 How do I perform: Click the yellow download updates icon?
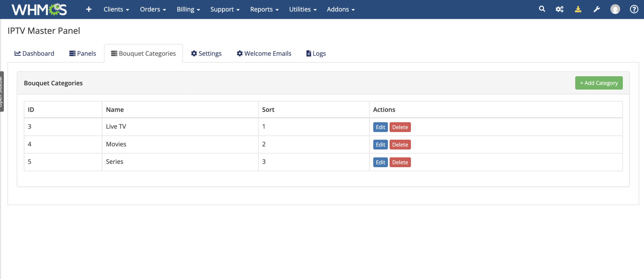pyautogui.click(x=578, y=9)
